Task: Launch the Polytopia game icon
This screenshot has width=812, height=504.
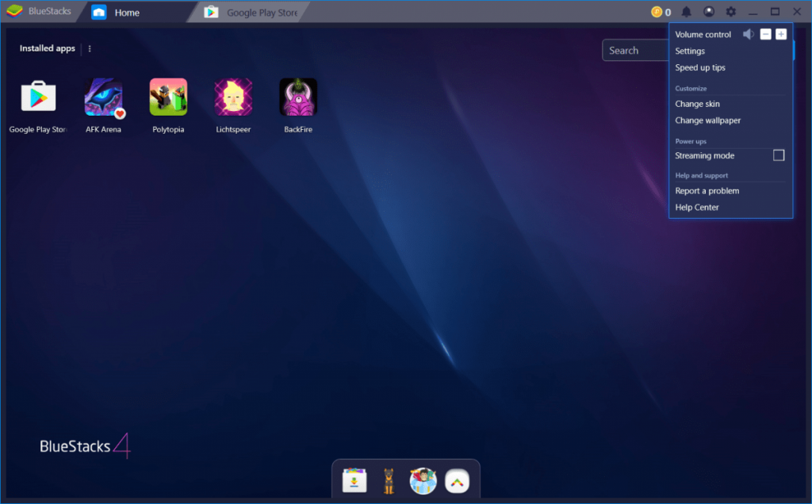Action: (168, 97)
